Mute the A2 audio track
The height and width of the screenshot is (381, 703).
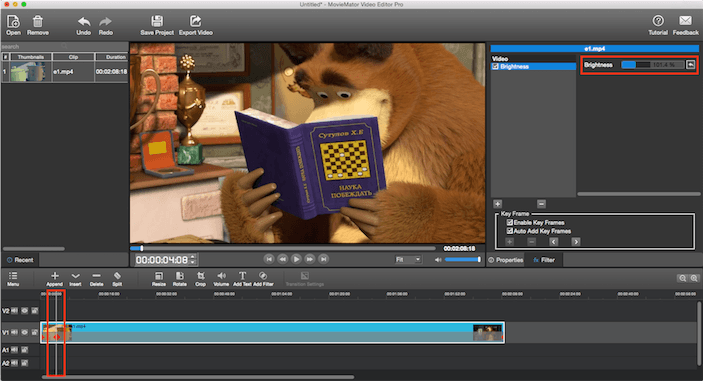14,363
